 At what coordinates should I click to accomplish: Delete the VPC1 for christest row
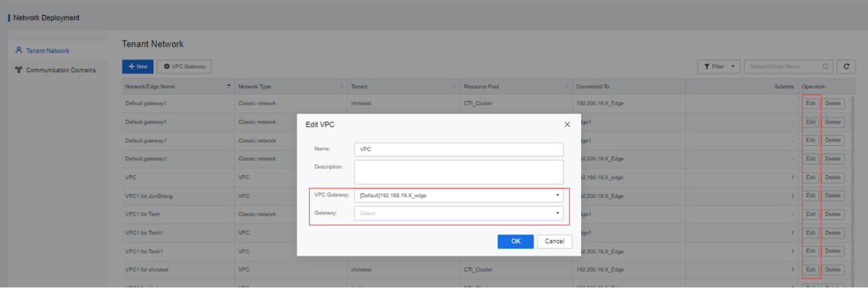pos(833,270)
